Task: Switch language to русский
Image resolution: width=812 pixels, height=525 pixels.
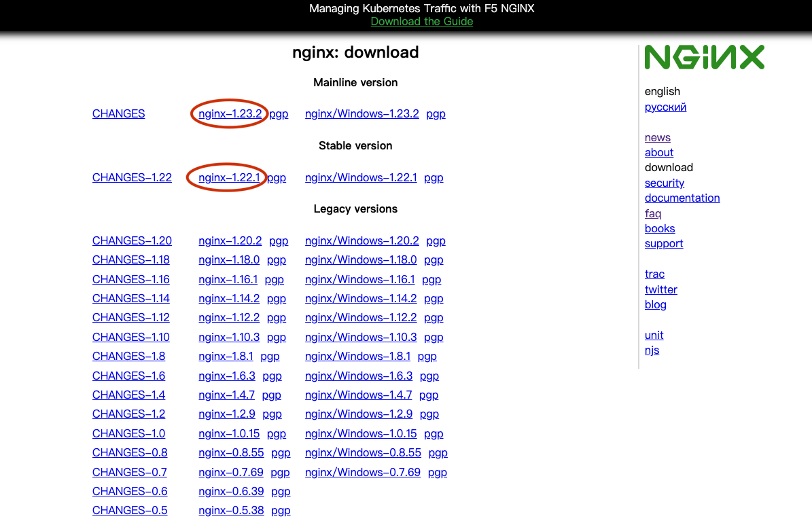Action: pos(665,107)
